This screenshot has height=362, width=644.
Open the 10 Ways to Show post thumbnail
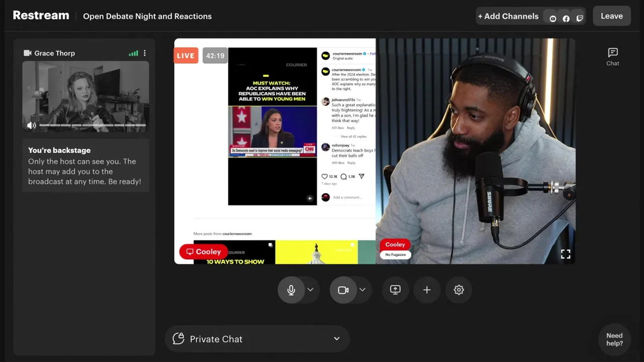pos(234,252)
